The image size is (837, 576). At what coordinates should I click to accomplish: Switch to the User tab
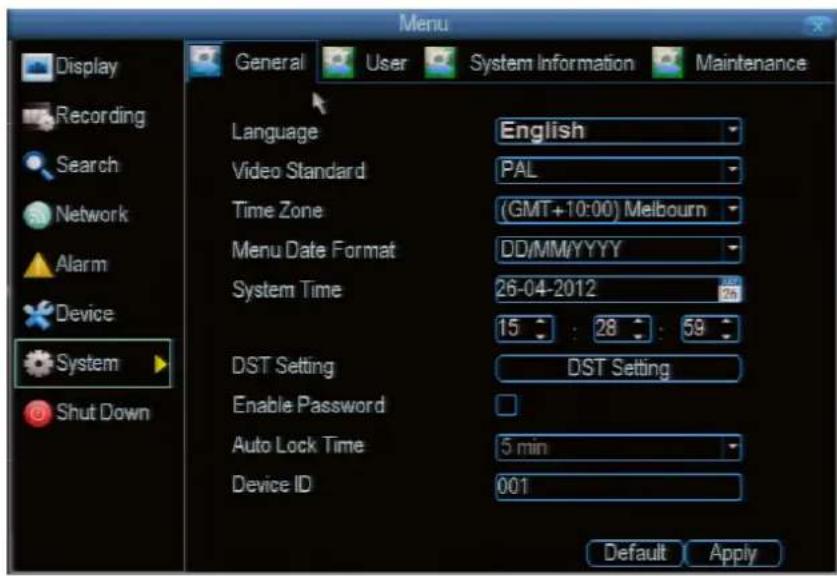pyautogui.click(x=366, y=63)
